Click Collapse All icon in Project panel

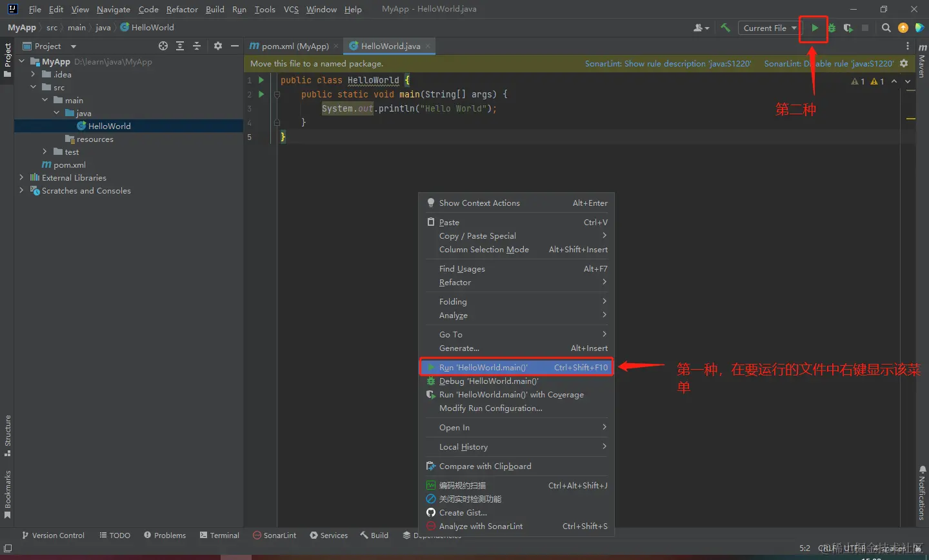pyautogui.click(x=197, y=46)
